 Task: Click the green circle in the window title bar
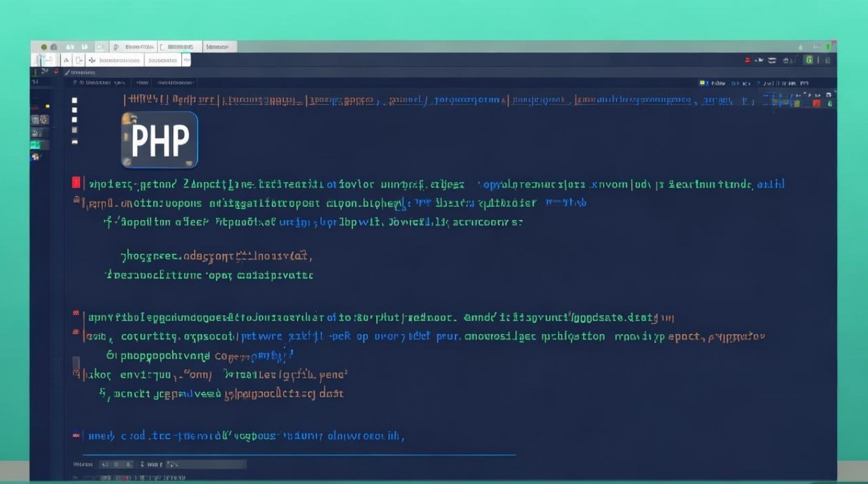coord(44,47)
